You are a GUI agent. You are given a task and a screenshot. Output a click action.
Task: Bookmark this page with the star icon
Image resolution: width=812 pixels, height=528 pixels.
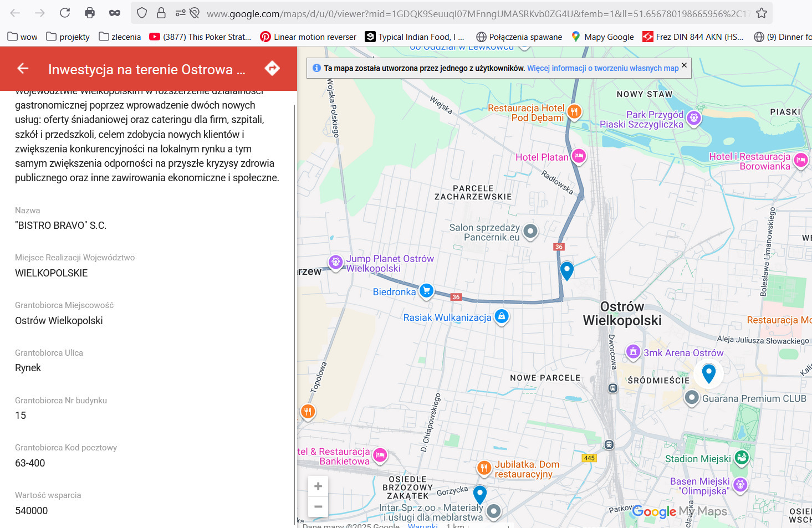[762, 13]
